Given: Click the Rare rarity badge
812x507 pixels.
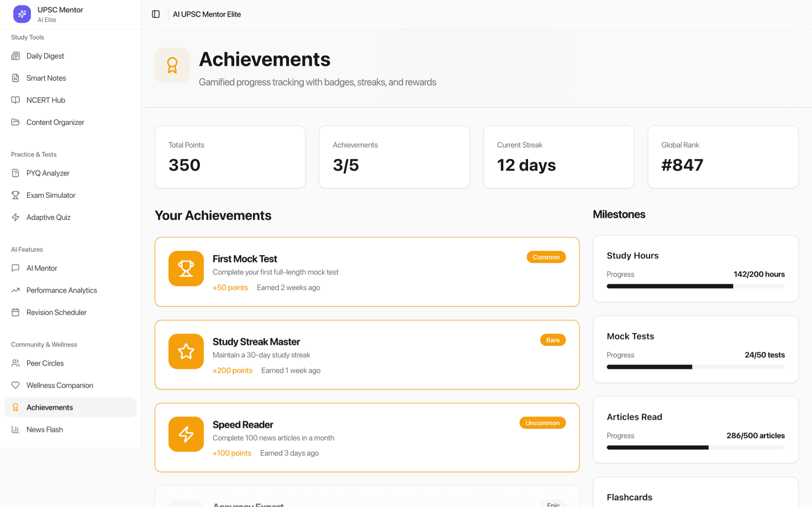Looking at the screenshot, I should click(553, 340).
